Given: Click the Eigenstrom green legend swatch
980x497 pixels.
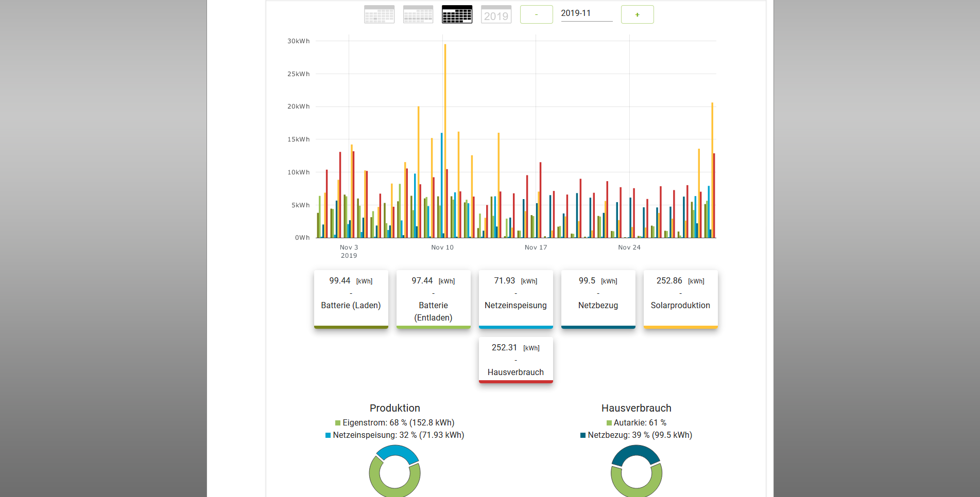Looking at the screenshot, I should [x=338, y=423].
